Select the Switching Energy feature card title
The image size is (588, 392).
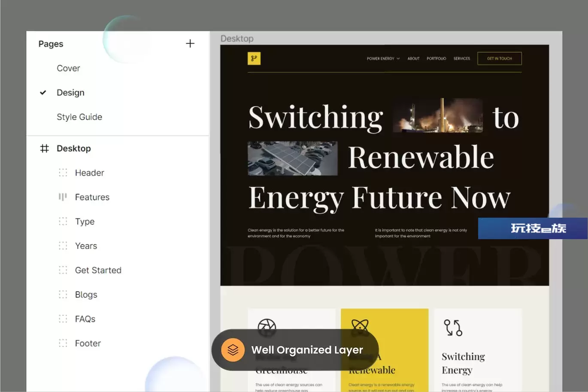click(x=463, y=363)
